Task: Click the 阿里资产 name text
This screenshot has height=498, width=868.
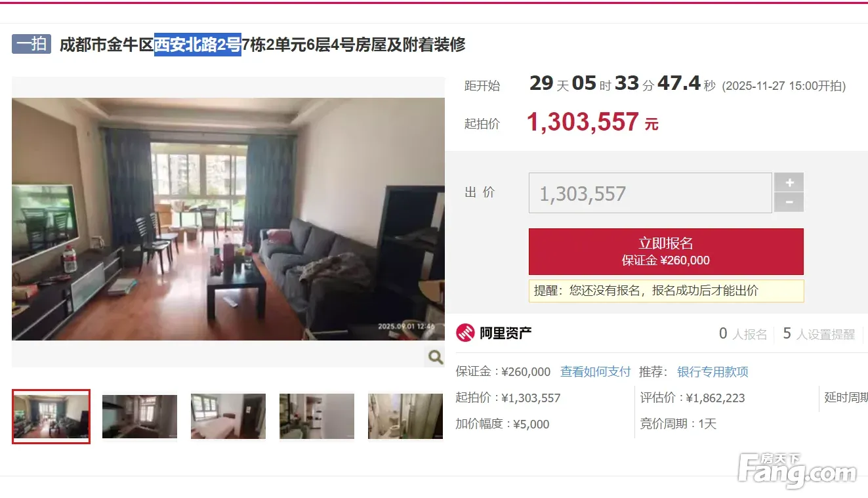Action: [505, 333]
